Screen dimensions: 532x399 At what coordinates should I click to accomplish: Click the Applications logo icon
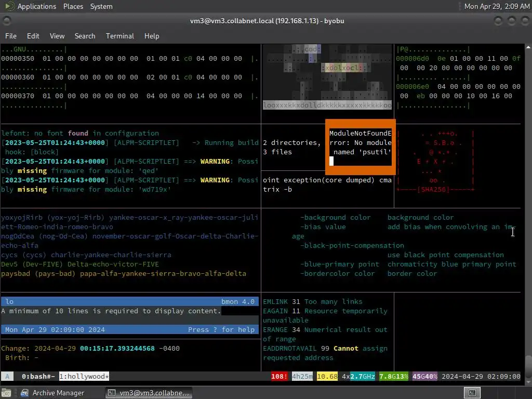[x=9, y=6]
